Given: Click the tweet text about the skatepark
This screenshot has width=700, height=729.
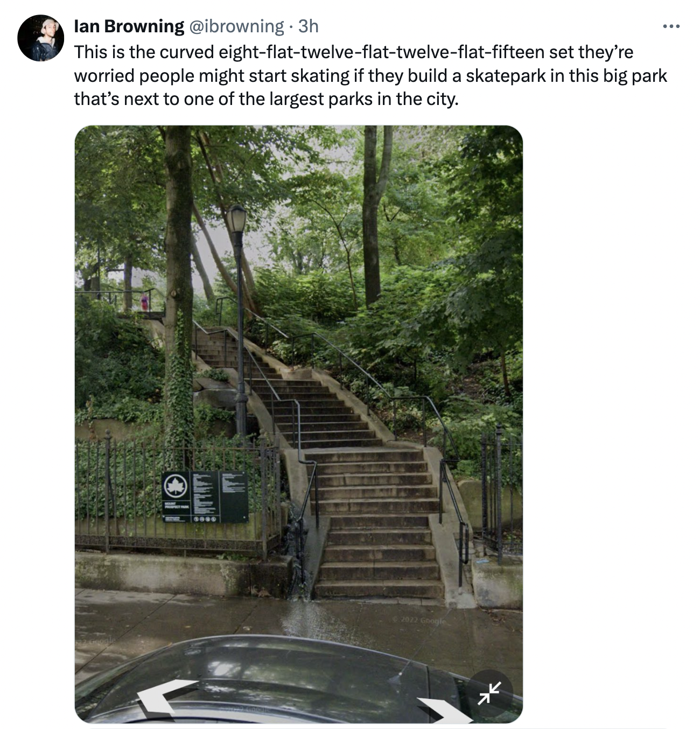Looking at the screenshot, I should (x=370, y=75).
